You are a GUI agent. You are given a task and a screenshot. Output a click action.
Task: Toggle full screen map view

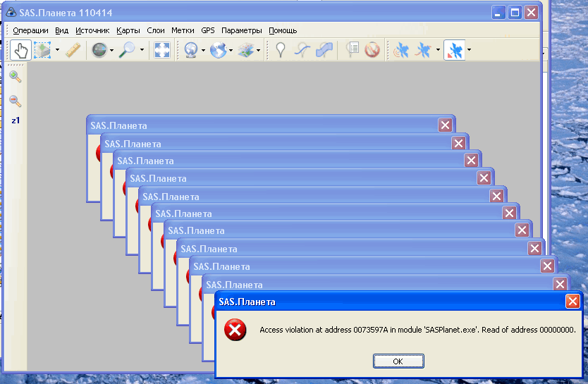[x=162, y=50]
